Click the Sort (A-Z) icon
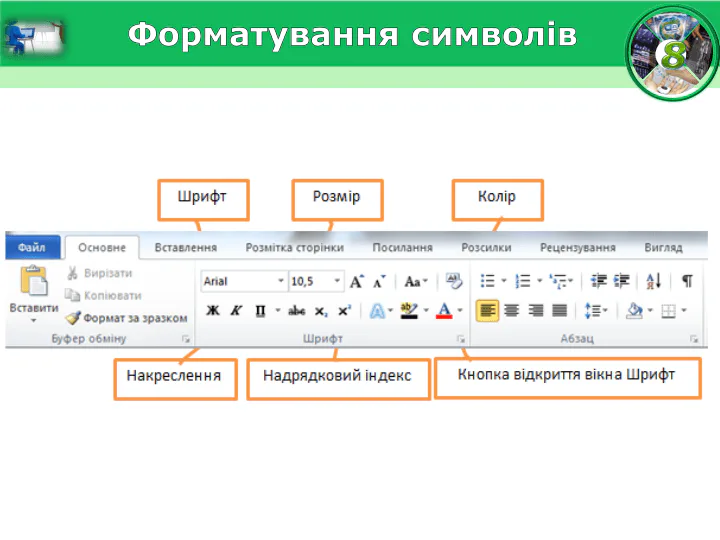This screenshot has width=720, height=540. (x=654, y=281)
